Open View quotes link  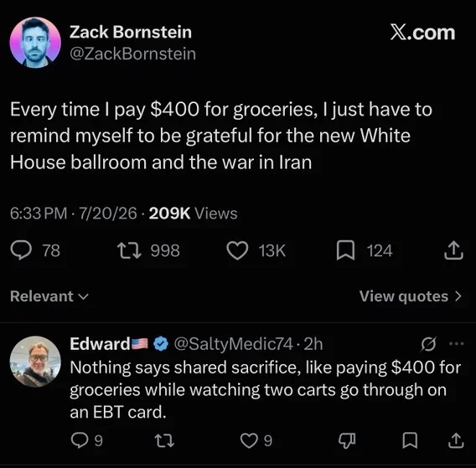pyautogui.click(x=411, y=296)
